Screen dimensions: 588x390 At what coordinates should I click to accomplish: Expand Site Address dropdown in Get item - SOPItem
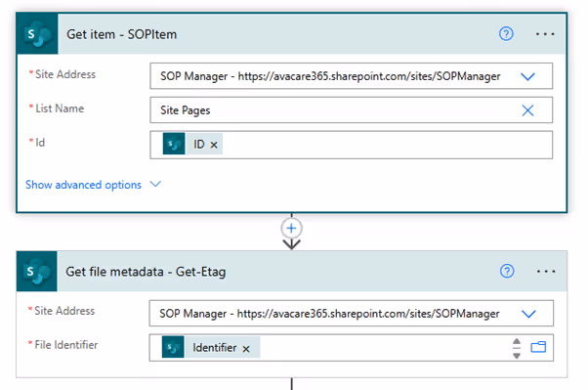pyautogui.click(x=527, y=76)
